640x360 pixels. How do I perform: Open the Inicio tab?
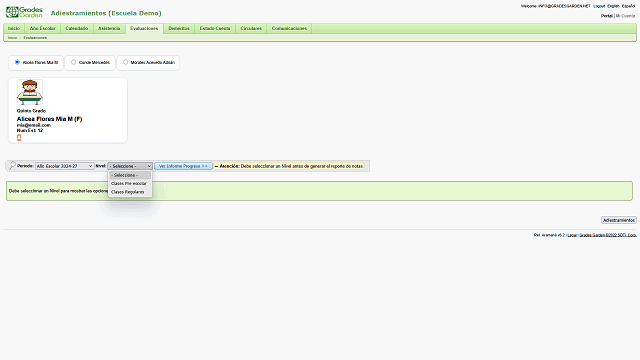click(14, 28)
